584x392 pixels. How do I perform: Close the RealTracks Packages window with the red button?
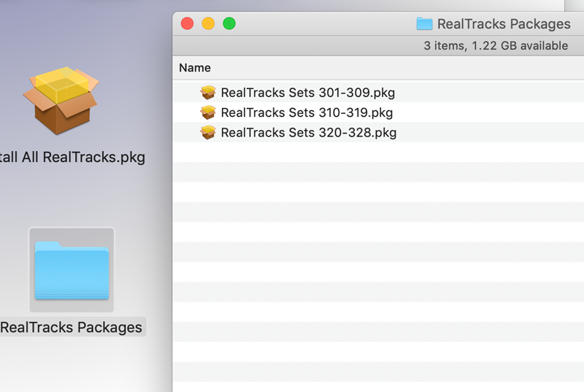[x=187, y=23]
